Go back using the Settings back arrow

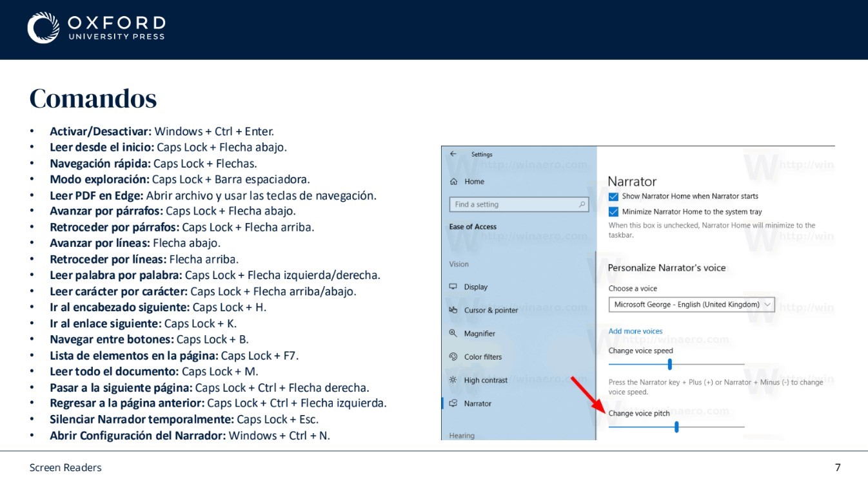click(453, 154)
